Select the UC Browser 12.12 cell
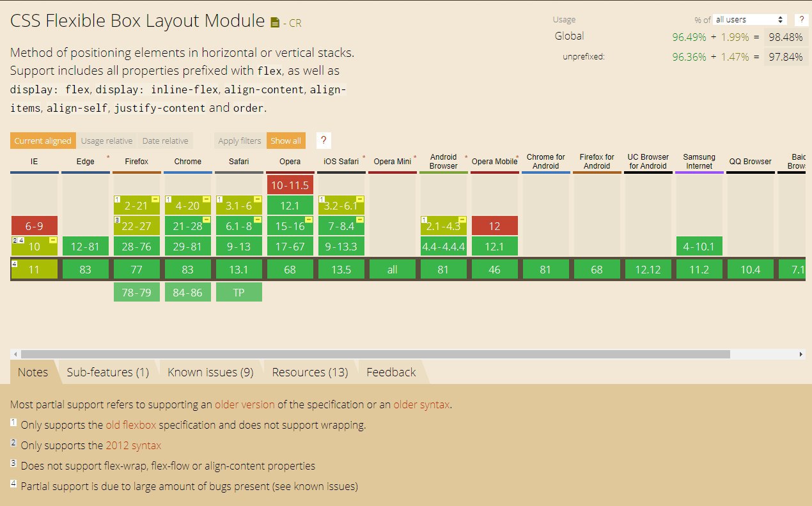Image resolution: width=812 pixels, height=506 pixels. tap(648, 270)
